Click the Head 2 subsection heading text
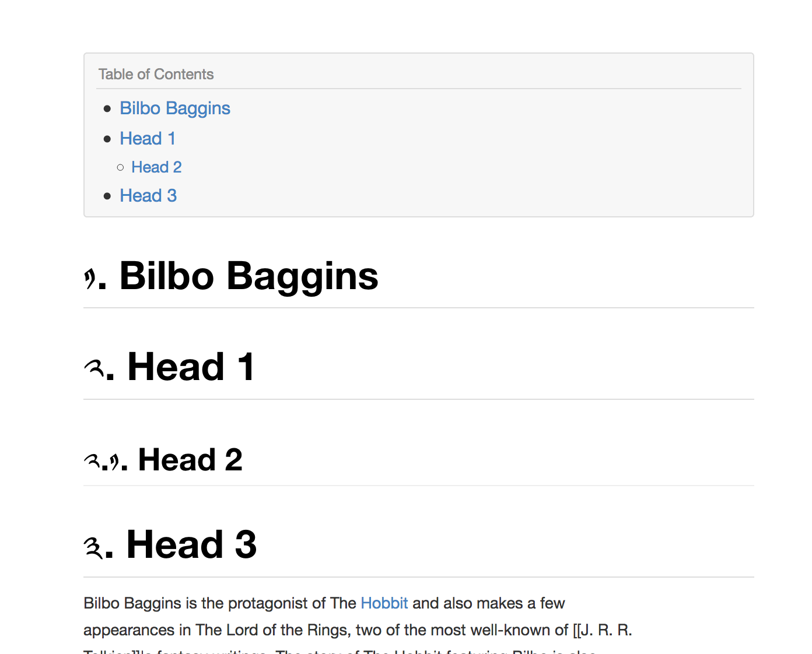 click(190, 460)
